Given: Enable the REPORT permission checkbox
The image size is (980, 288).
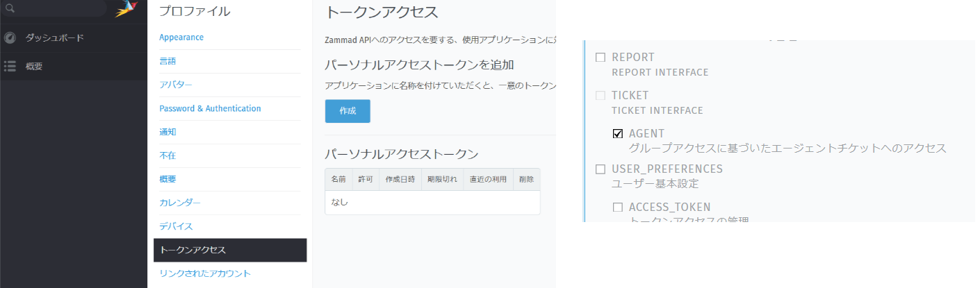Looking at the screenshot, I should pos(601,58).
